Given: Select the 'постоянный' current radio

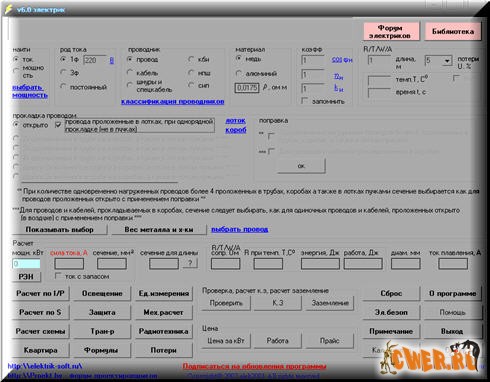Looking at the screenshot, I should click(x=63, y=87).
